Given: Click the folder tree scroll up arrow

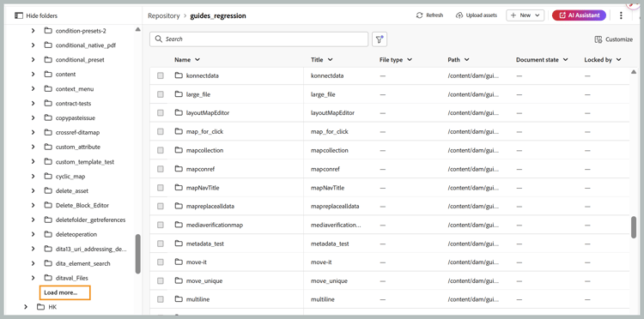Looking at the screenshot, I should point(138,29).
